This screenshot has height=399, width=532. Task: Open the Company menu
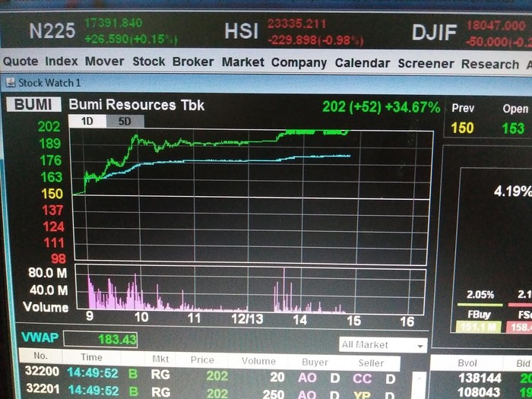tap(299, 63)
